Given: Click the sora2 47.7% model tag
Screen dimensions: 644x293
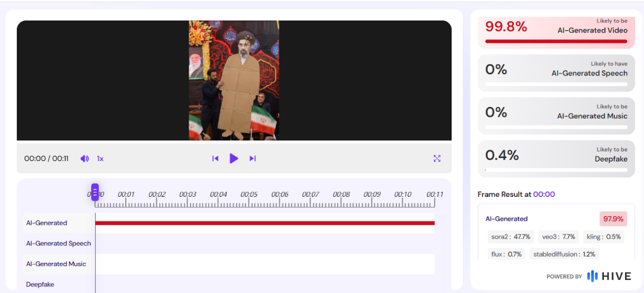Looking at the screenshot, I should tap(510, 237).
